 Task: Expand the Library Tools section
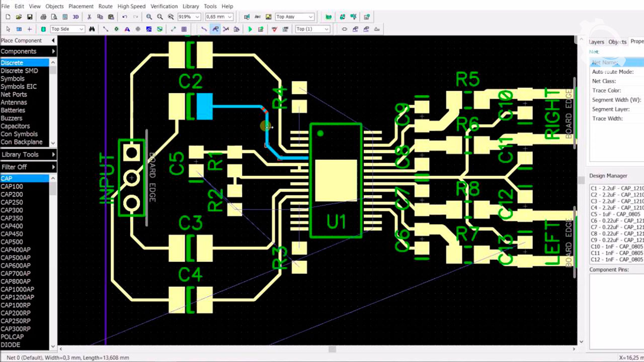coord(28,154)
